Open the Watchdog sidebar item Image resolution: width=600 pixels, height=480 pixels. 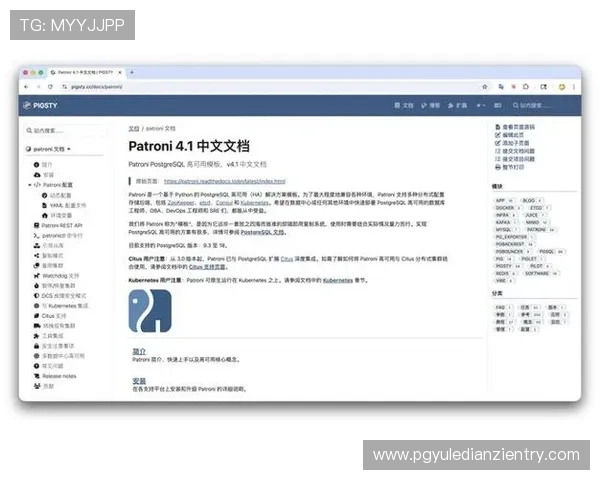(56, 276)
